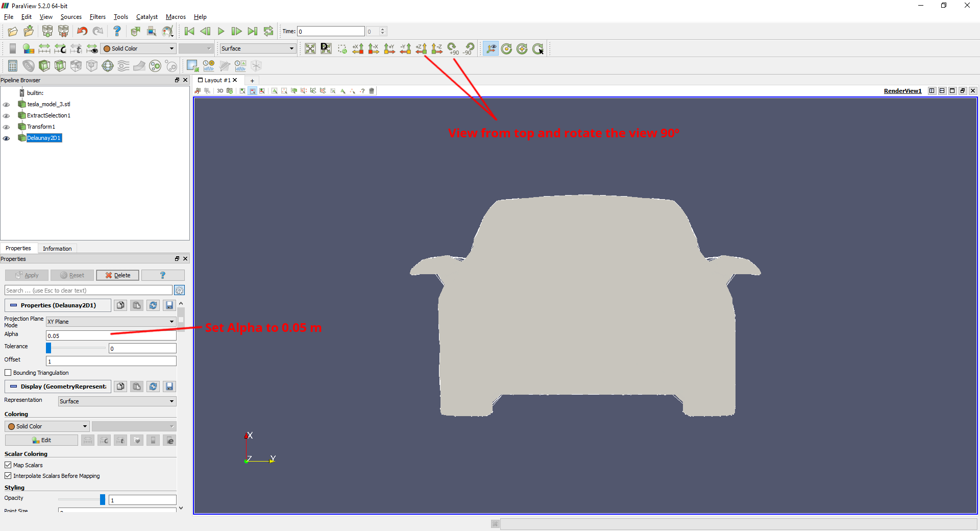Uncheck Map Scalars

[x=8, y=465]
